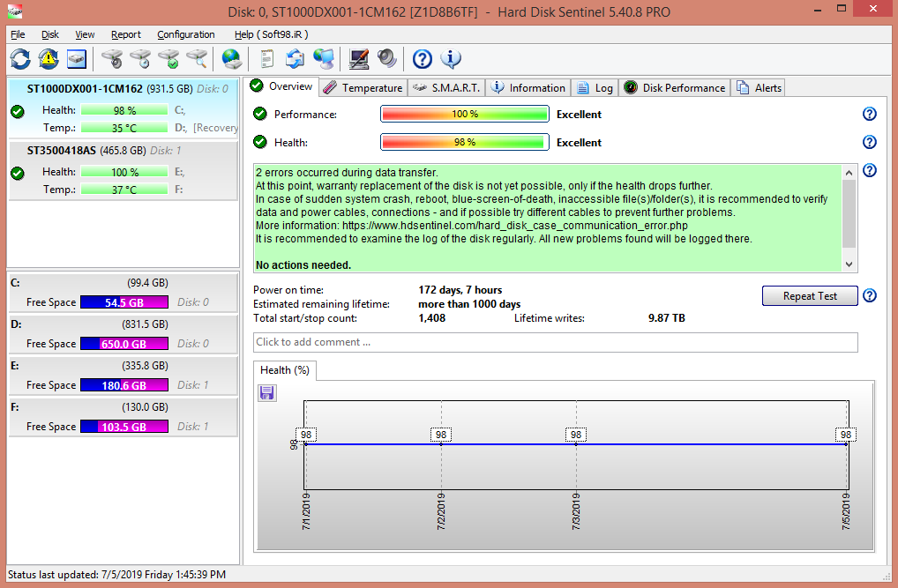Save the health graph with the floppy icon
This screenshot has width=898, height=588.
click(x=267, y=393)
